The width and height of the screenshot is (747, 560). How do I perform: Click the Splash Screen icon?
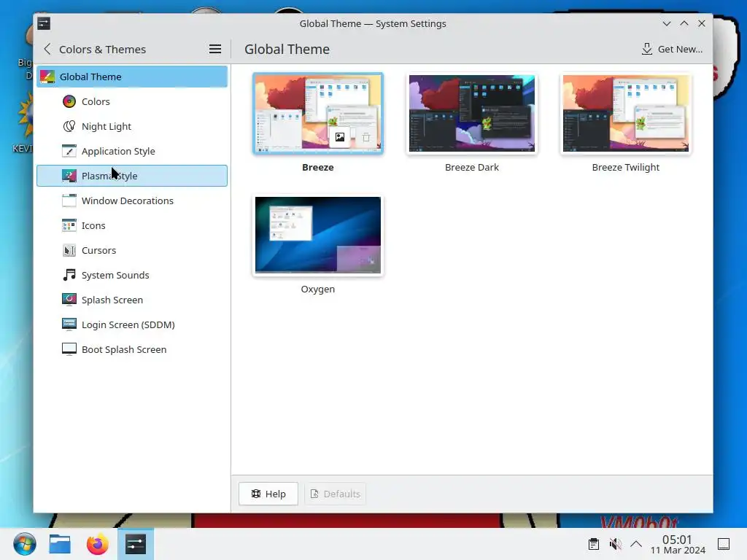(69, 300)
